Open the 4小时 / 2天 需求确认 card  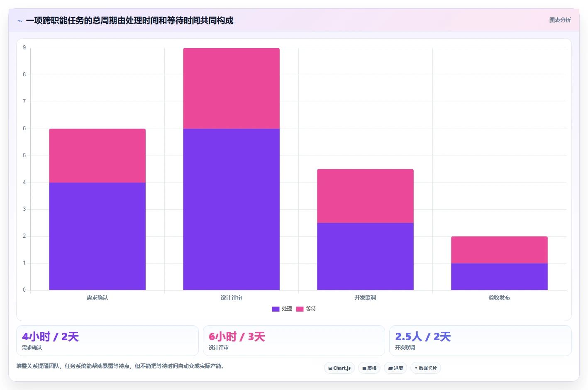107,341
